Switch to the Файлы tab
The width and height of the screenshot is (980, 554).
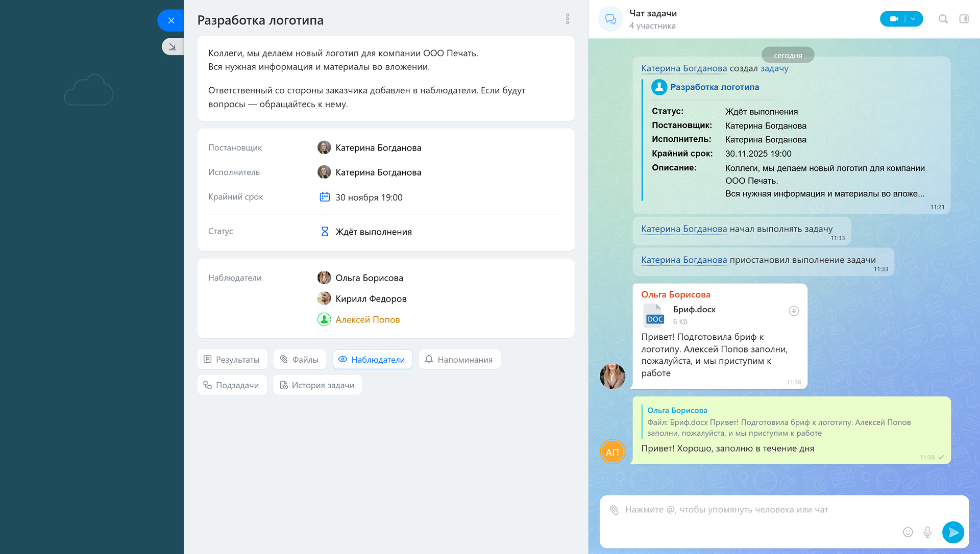300,360
